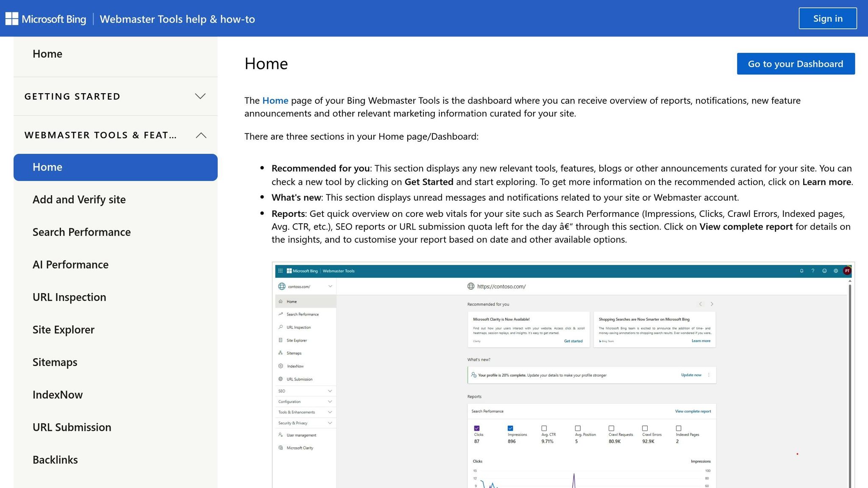Toggle the Clicks checkbox
Viewport: 868px width, 488px height.
pyautogui.click(x=477, y=428)
